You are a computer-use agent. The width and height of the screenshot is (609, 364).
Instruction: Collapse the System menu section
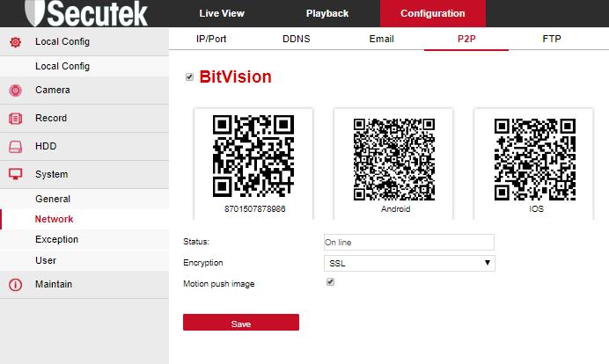(x=84, y=175)
